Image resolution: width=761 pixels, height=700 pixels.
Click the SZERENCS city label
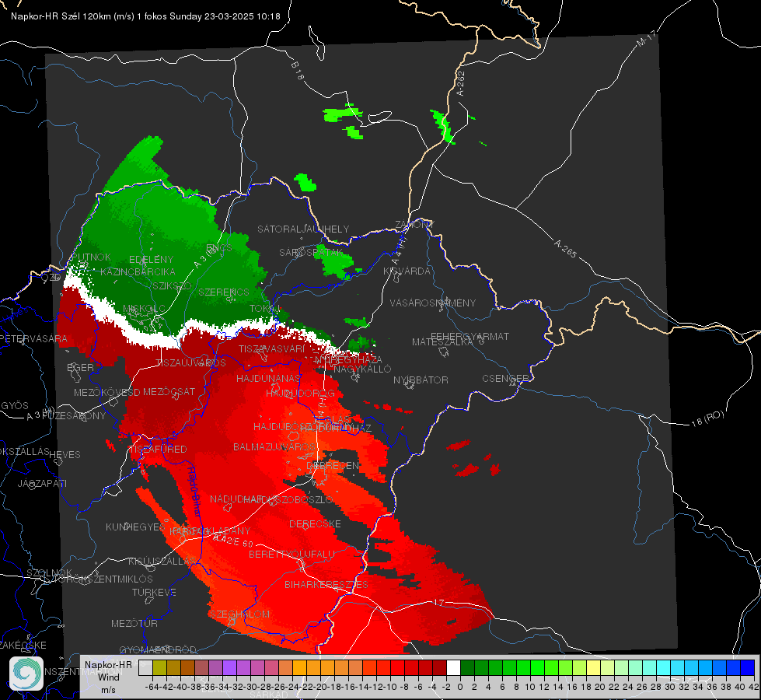click(224, 292)
